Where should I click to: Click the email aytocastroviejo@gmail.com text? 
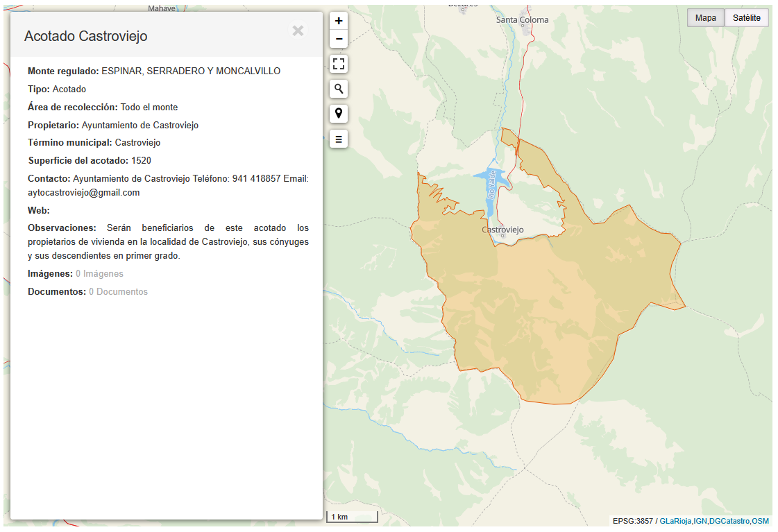coord(84,192)
